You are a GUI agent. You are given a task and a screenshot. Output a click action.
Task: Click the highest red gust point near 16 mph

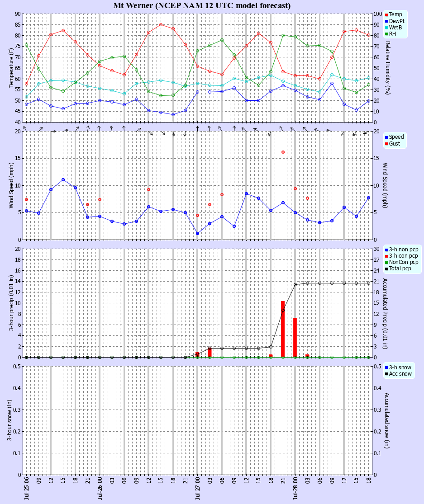tap(283, 152)
